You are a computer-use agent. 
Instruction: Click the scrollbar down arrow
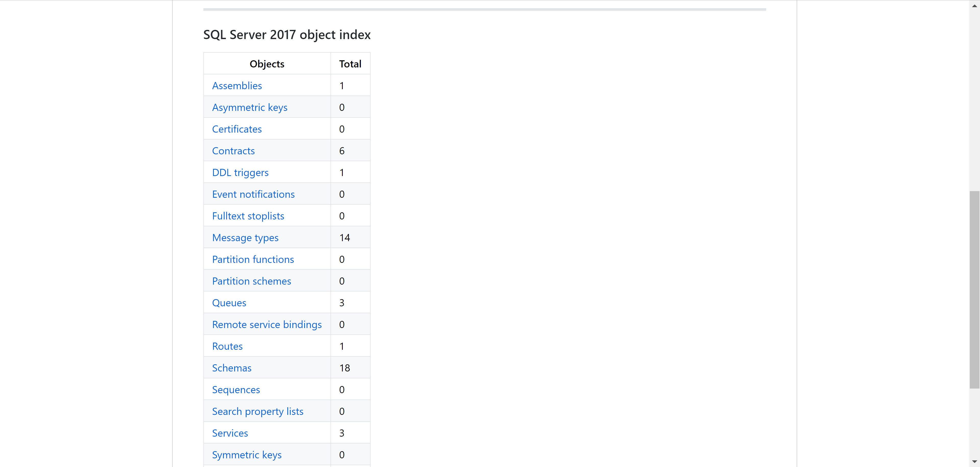coord(974,462)
